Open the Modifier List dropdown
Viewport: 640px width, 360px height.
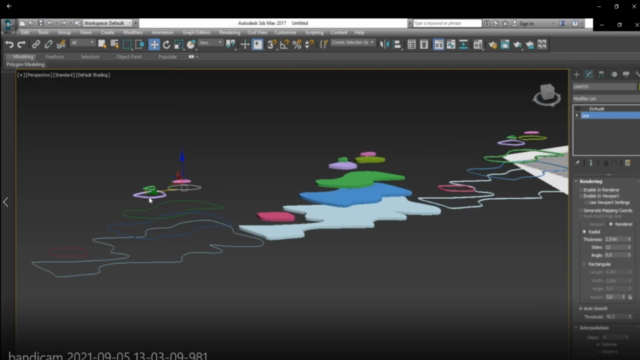pyautogui.click(x=606, y=98)
